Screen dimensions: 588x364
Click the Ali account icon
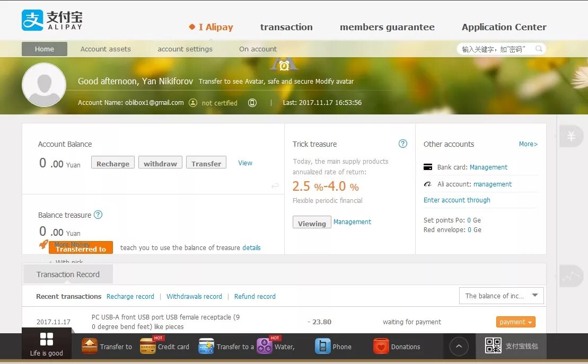[x=428, y=184]
